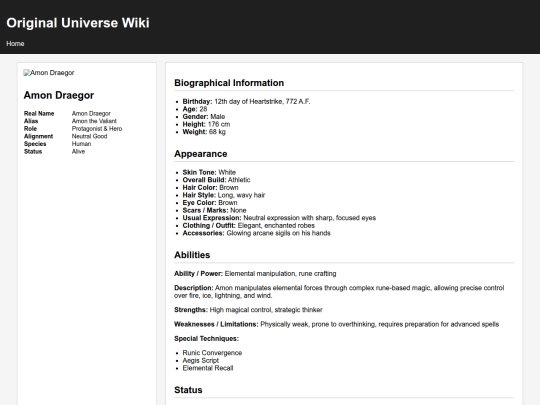Click the Clothing / Outfit entry
Screen dimensions: 540x405
(x=249, y=226)
